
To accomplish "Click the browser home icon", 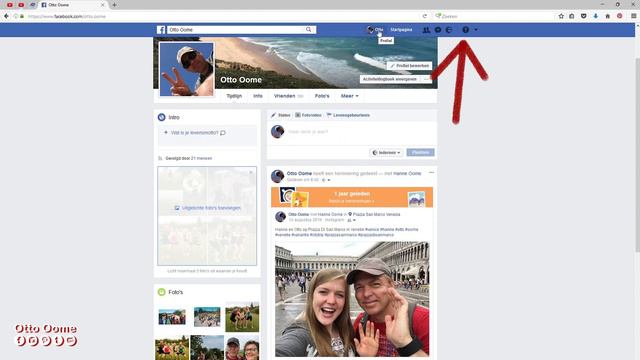I will (x=607, y=16).
